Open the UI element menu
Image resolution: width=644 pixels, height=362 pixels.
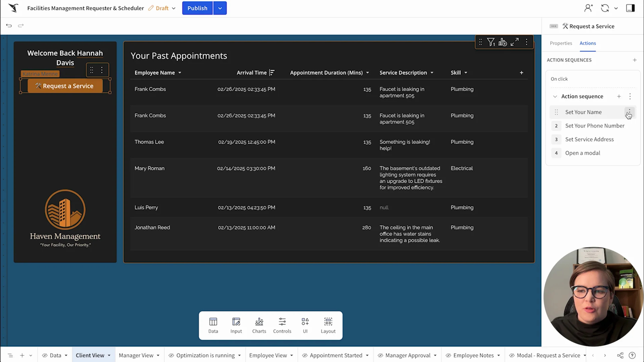tap(305, 325)
